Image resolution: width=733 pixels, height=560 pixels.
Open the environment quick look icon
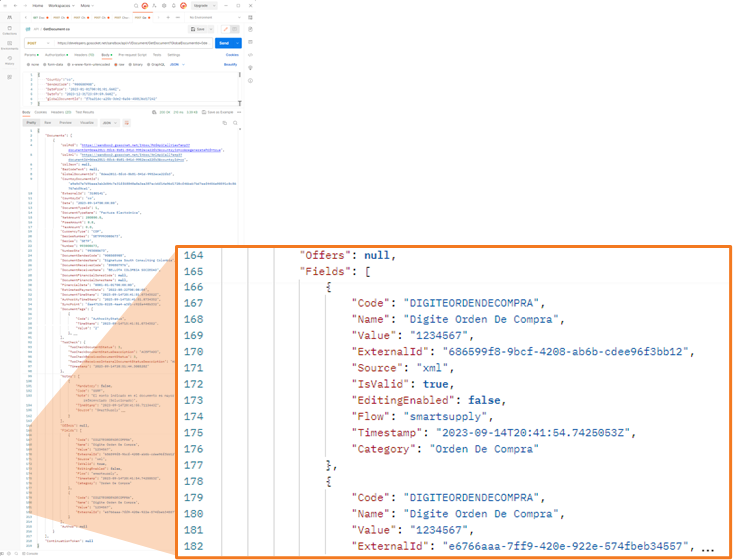[250, 17]
